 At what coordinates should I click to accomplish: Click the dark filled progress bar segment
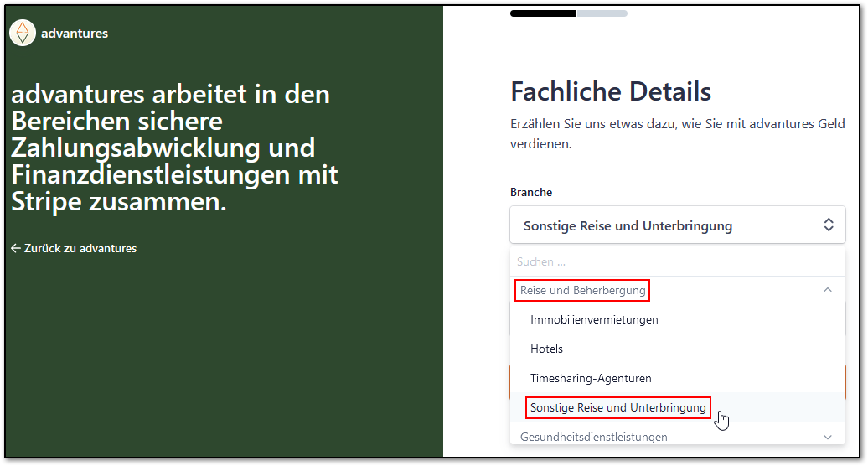(x=542, y=13)
